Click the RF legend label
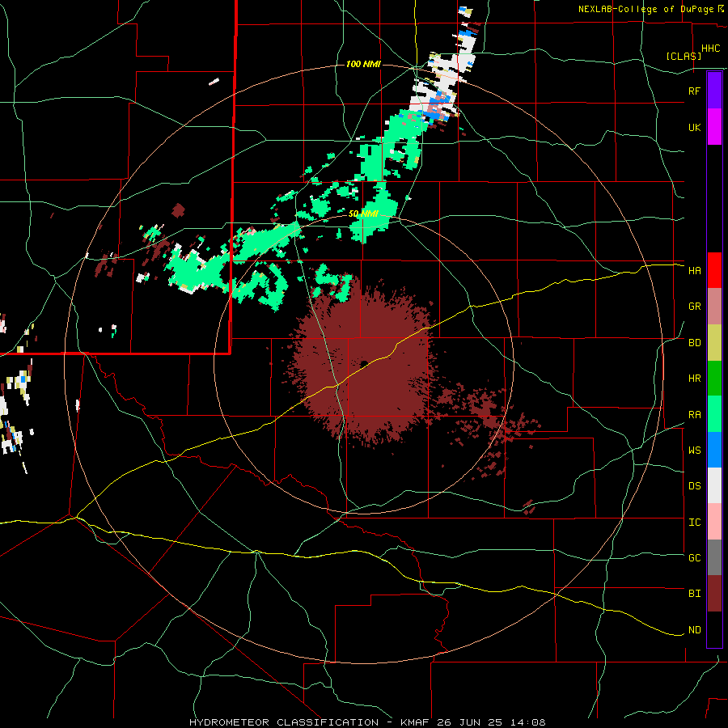 pyautogui.click(x=694, y=91)
